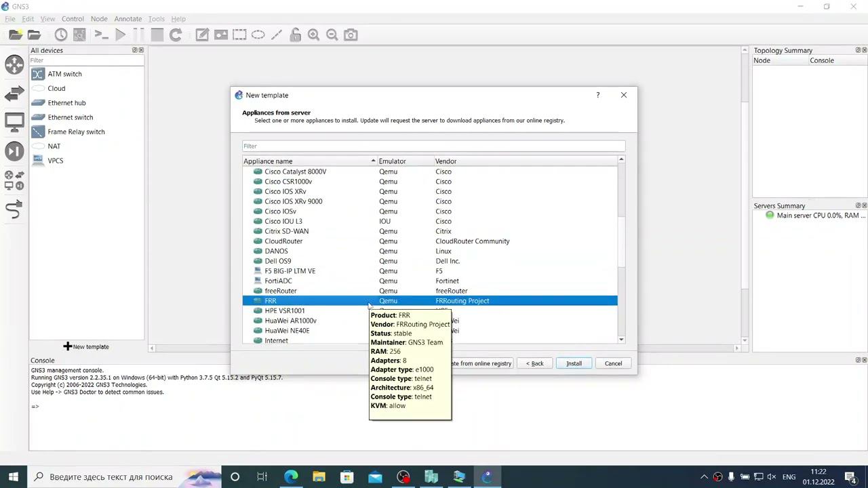Select the Cisco IOSv appliance row
This screenshot has width=868, height=488.
pos(430,211)
